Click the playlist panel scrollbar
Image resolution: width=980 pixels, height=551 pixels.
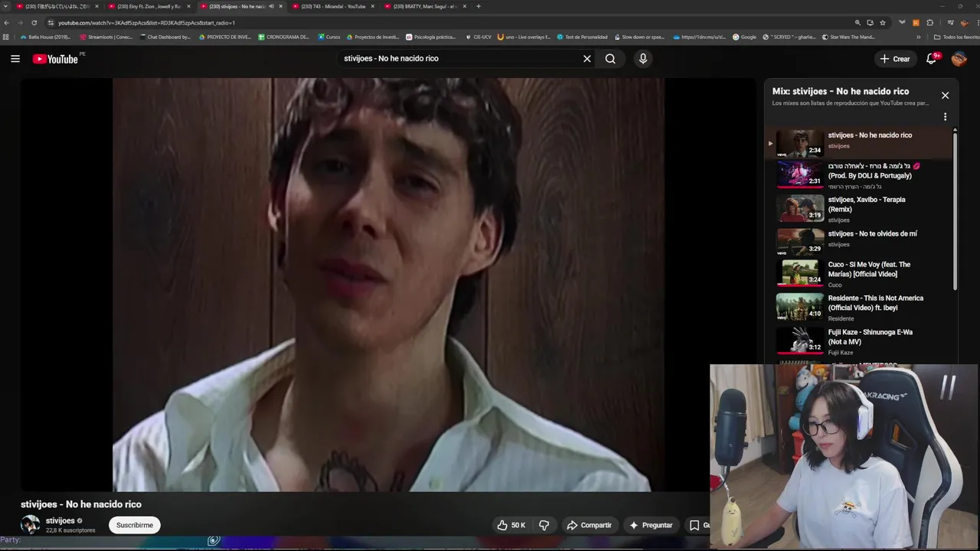coord(955,210)
